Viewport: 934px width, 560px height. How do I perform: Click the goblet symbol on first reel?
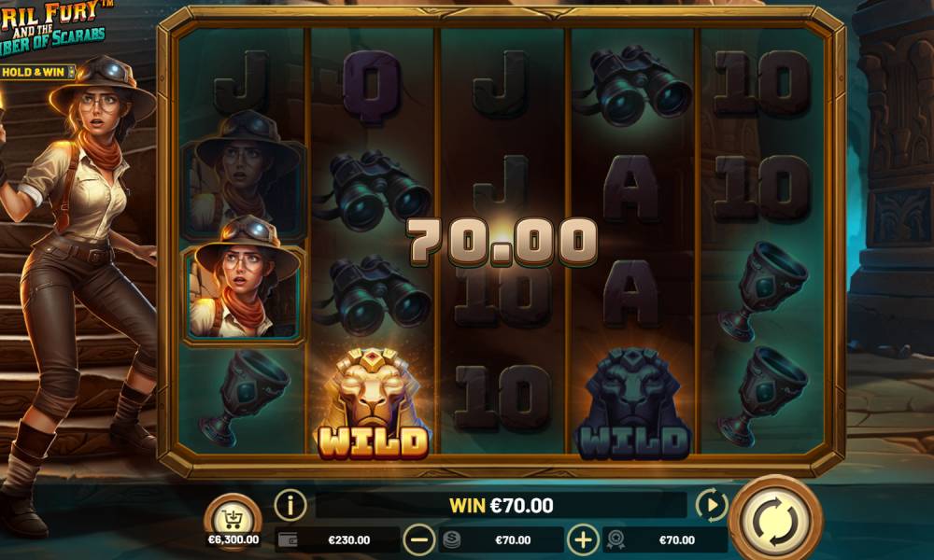[245, 399]
